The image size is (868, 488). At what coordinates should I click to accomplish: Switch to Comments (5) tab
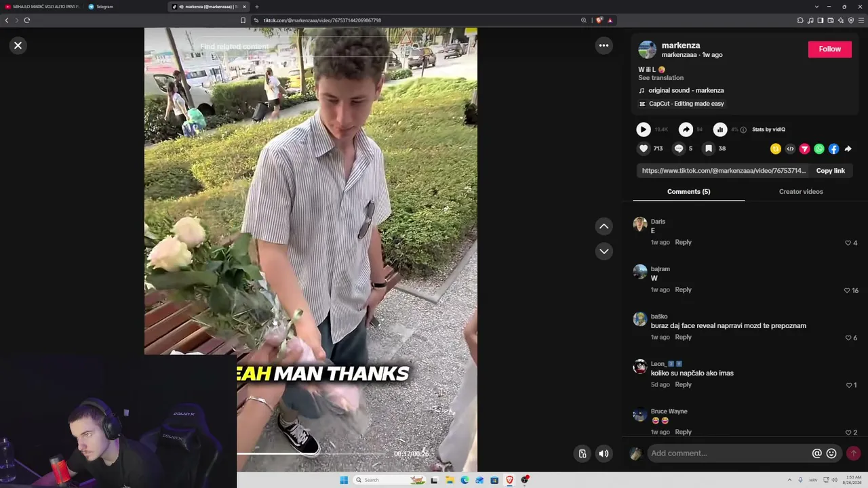click(688, 192)
